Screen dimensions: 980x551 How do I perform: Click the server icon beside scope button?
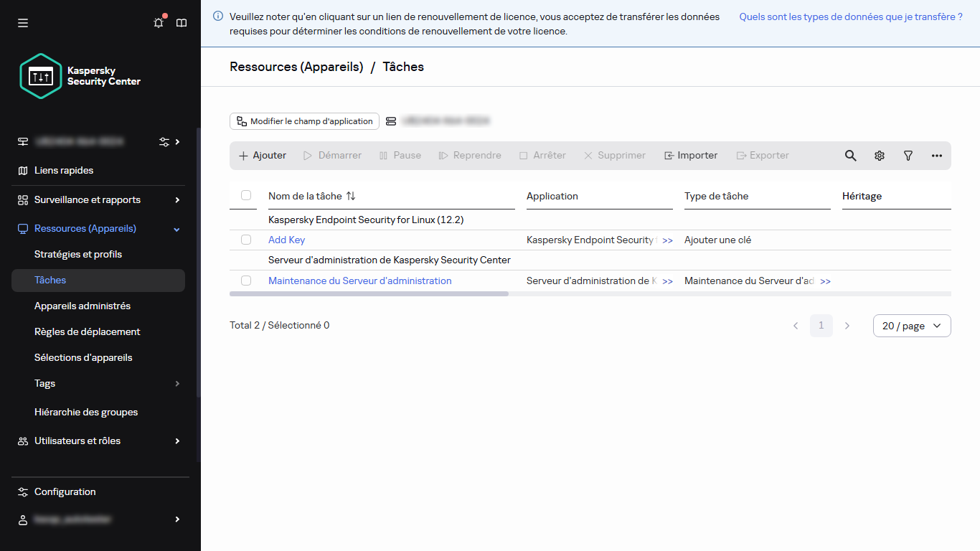tap(391, 121)
